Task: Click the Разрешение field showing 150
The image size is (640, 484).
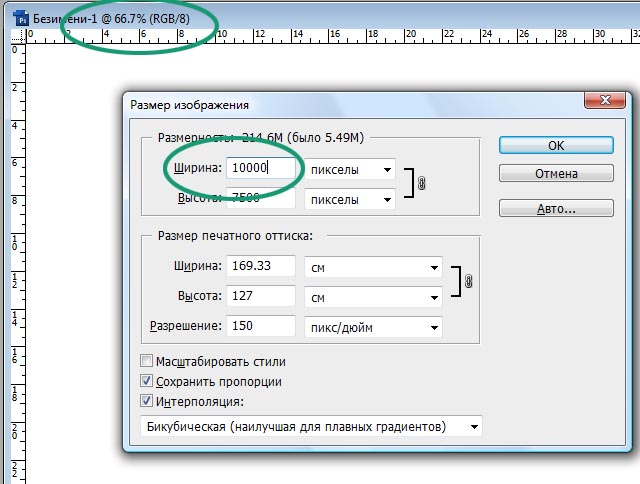Action: 261,327
